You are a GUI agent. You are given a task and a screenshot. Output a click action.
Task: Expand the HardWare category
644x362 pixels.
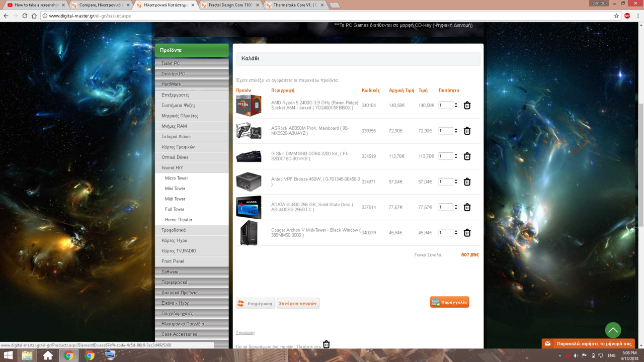point(192,84)
